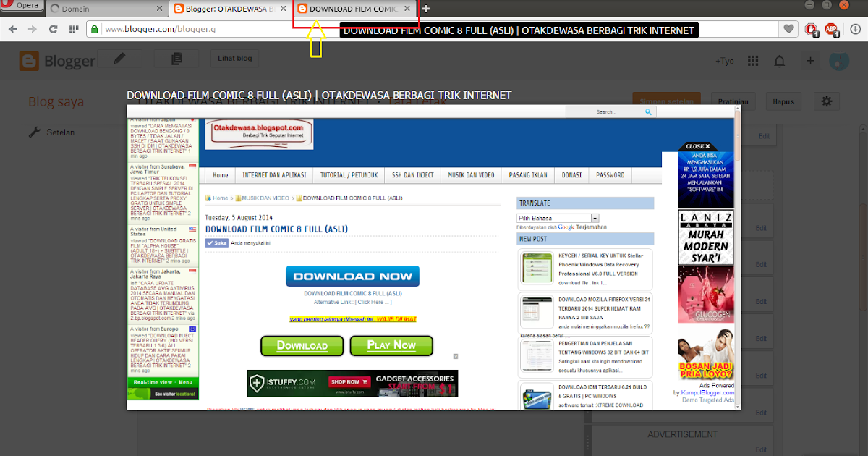
Task: Open the MUSIK DAN VIDEO item in navigation bar
Action: (471, 175)
